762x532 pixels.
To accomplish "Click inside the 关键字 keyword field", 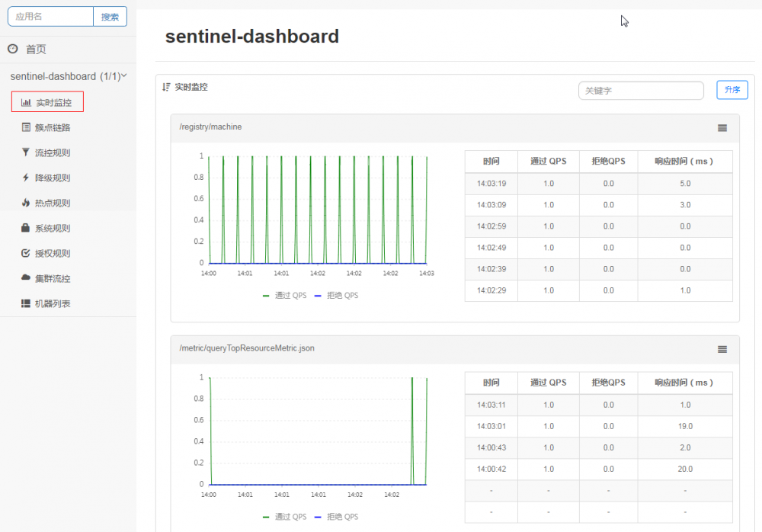I will [x=640, y=90].
